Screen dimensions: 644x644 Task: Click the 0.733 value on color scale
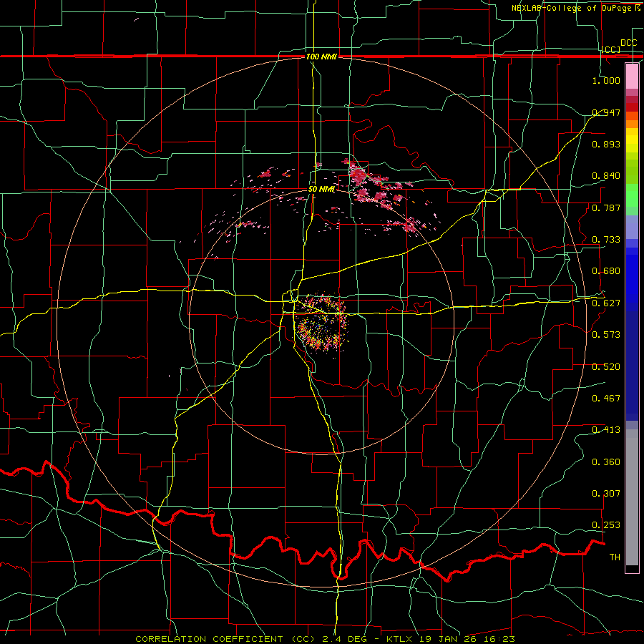point(606,239)
